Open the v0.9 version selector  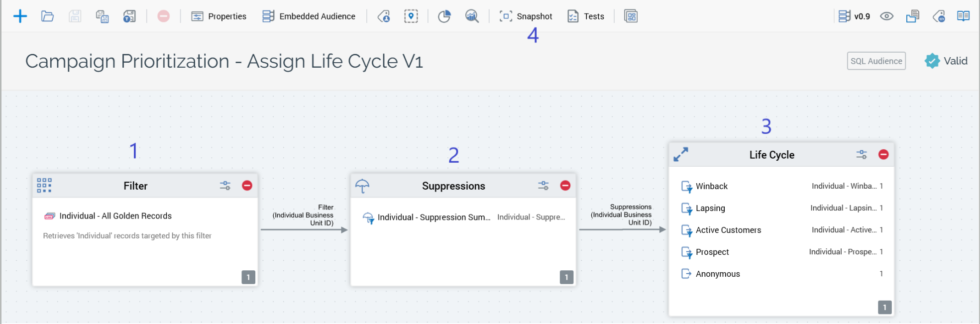854,16
